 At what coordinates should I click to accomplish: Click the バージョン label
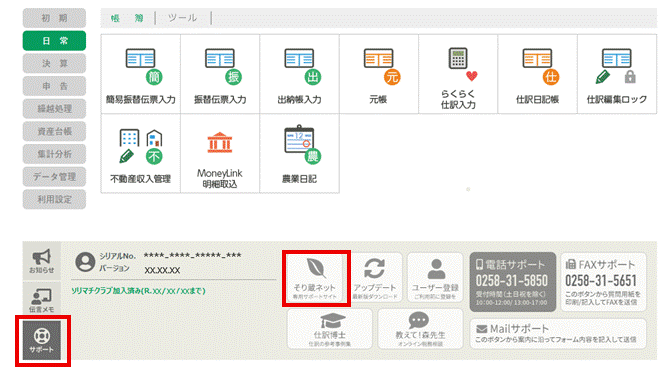point(114,269)
